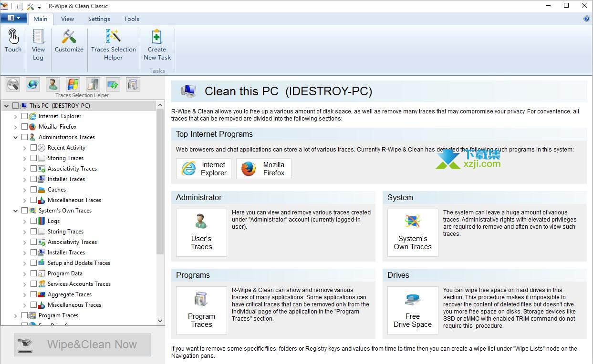The width and height of the screenshot is (593, 364).
Task: Select the Windows flag helper icon
Action: (73, 84)
